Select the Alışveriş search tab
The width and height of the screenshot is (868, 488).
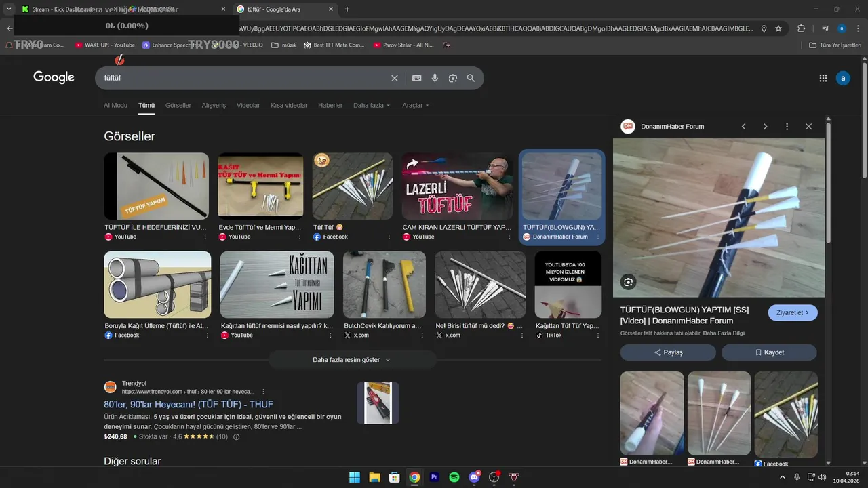(214, 106)
